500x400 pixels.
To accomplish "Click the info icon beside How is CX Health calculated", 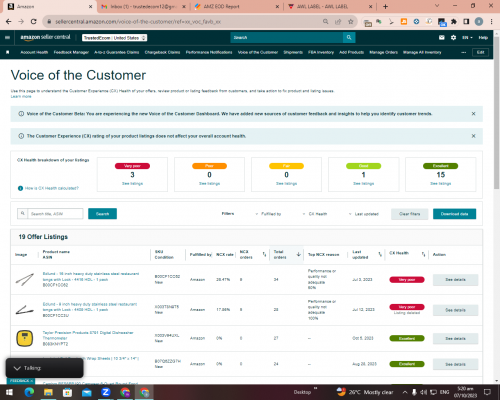I will (20, 188).
